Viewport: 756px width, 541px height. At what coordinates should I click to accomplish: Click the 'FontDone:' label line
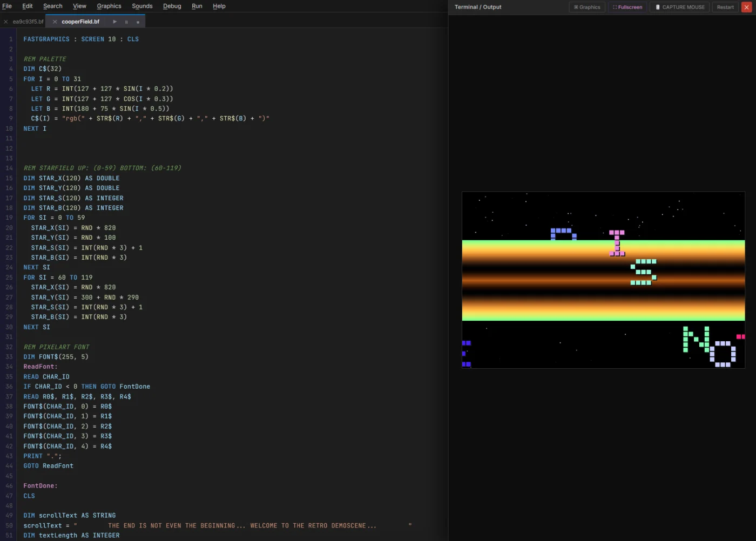(40, 486)
